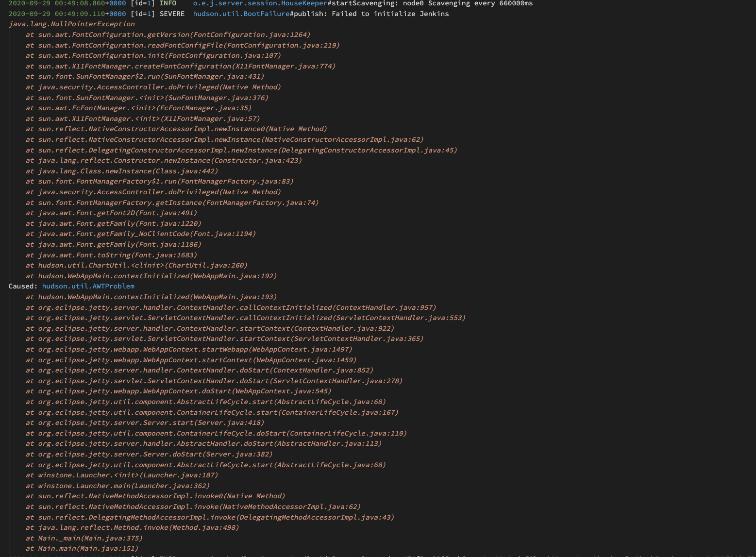The height and width of the screenshot is (557, 756).
Task: Click the ServletContextHandler.callContextInitialized stack frame
Action: [x=246, y=318]
